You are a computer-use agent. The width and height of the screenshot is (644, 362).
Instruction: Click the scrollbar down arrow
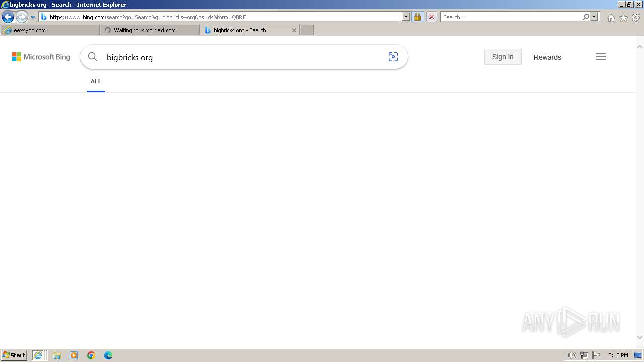point(640,337)
